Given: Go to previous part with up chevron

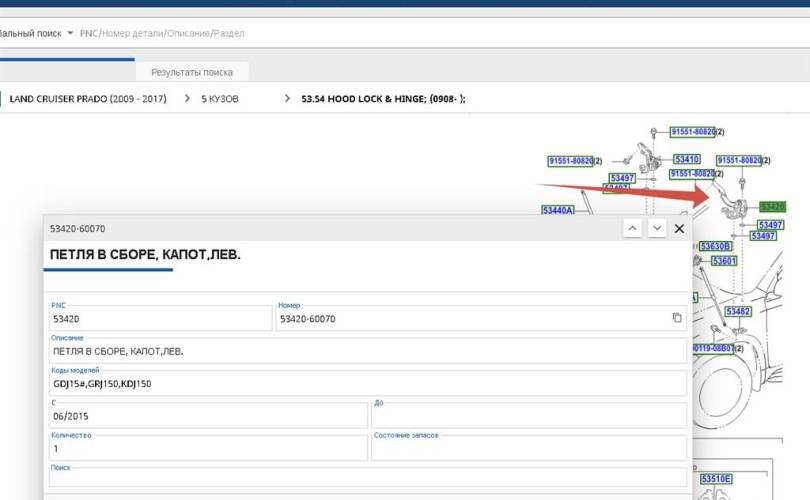Looking at the screenshot, I should point(632,229).
